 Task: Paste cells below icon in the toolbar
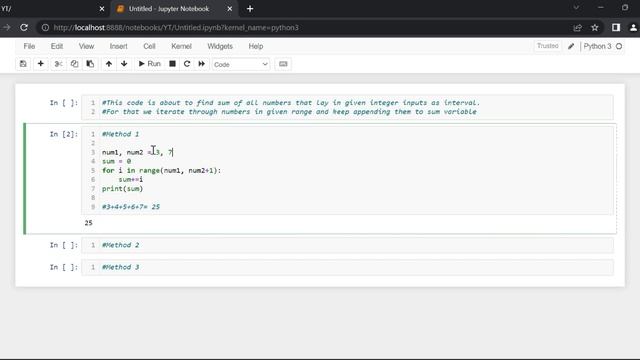90,64
